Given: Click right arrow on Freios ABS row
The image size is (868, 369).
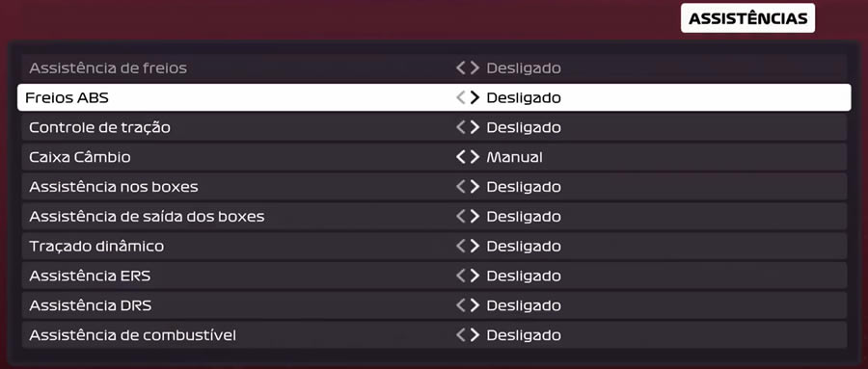Looking at the screenshot, I should (475, 98).
